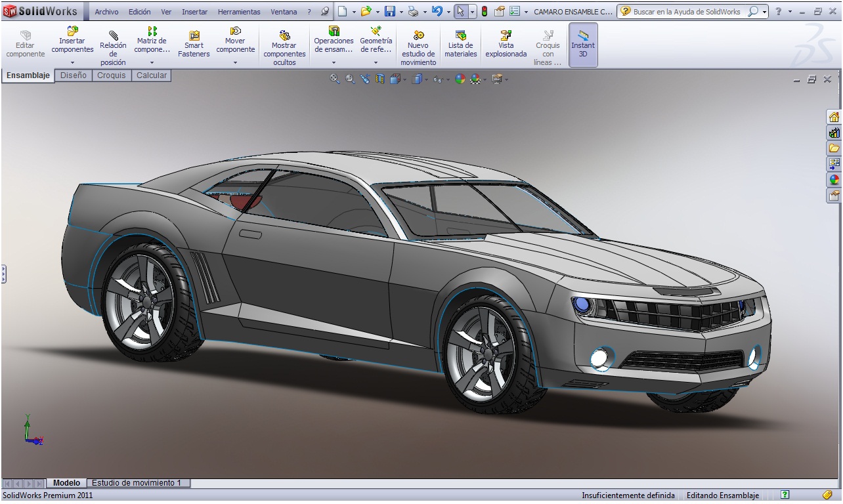
Task: Open the display style dropdown arrow
Action: [426, 80]
